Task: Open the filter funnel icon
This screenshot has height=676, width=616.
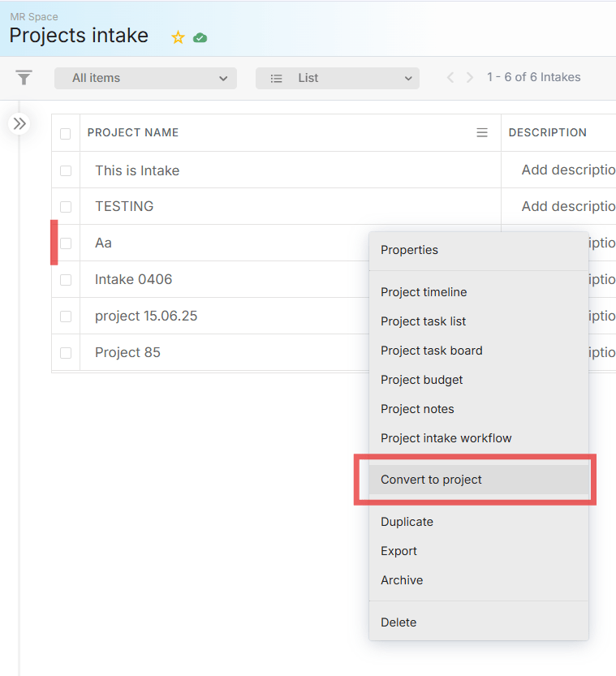Action: tap(24, 78)
